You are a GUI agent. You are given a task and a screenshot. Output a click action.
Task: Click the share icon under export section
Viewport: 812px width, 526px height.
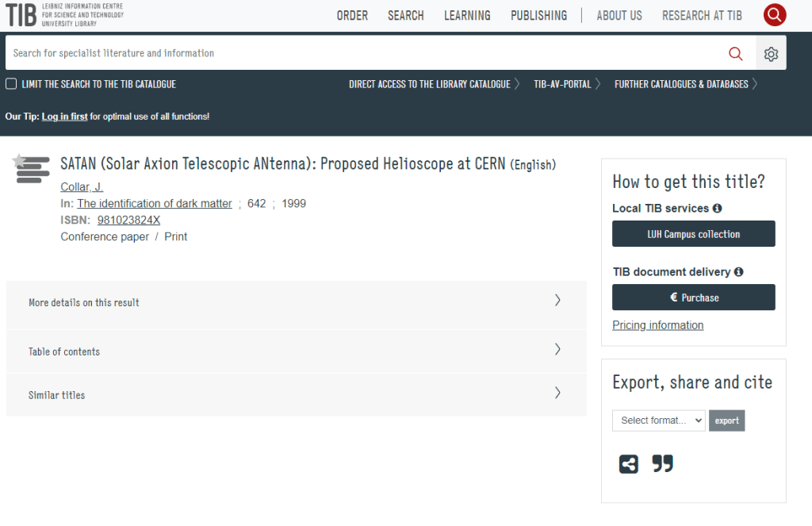pyautogui.click(x=628, y=464)
